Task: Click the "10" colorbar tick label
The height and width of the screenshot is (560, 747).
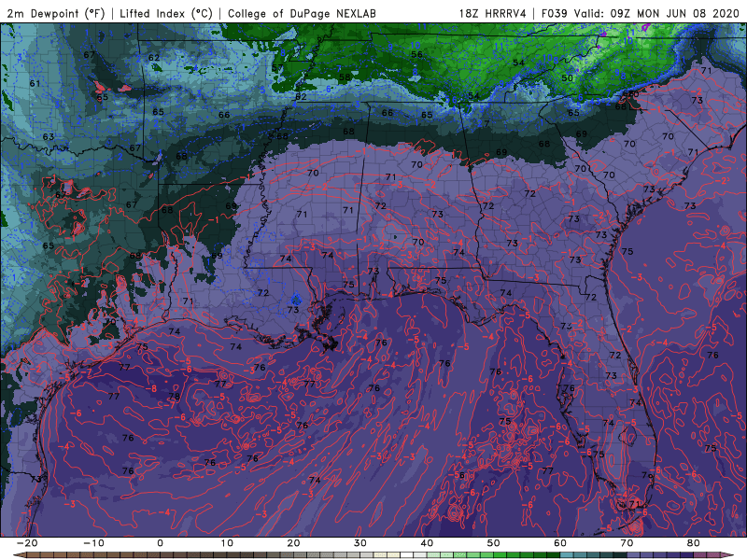Action: pos(227,543)
